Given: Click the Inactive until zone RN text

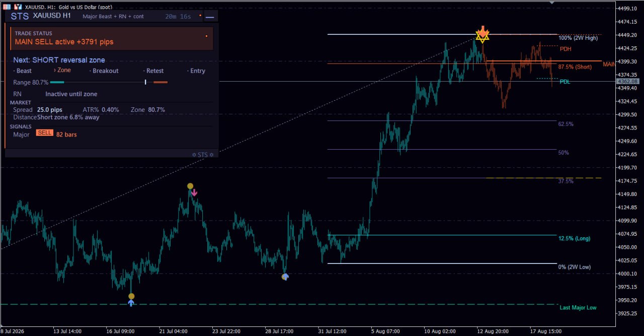Looking at the screenshot, I should click(71, 94).
